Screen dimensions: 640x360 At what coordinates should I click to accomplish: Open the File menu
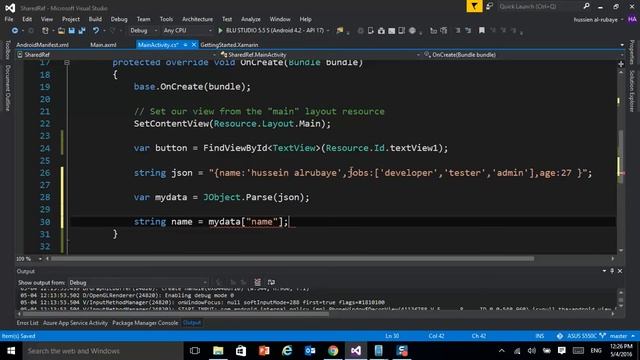pyautogui.click(x=9, y=19)
